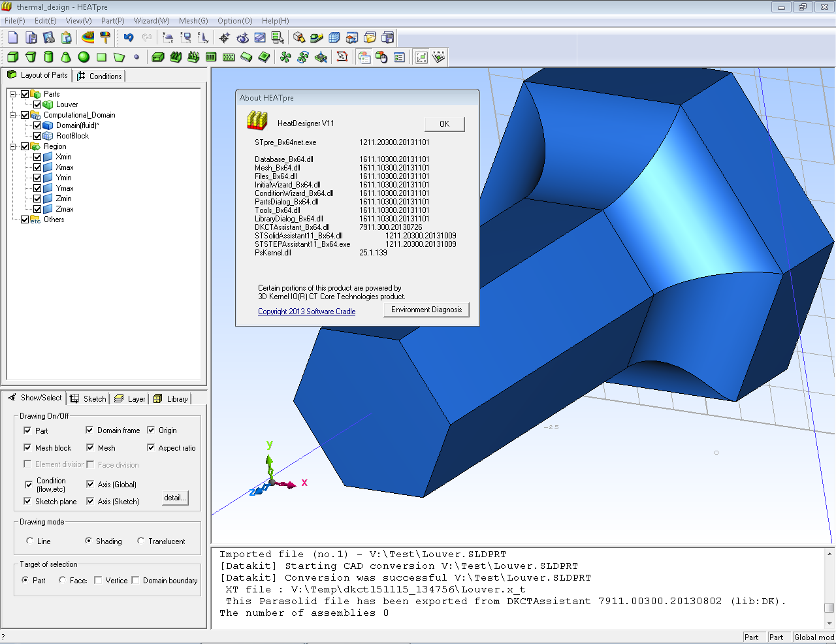Insert a PCB board icon
The width and height of the screenshot is (836, 644).
246,57
